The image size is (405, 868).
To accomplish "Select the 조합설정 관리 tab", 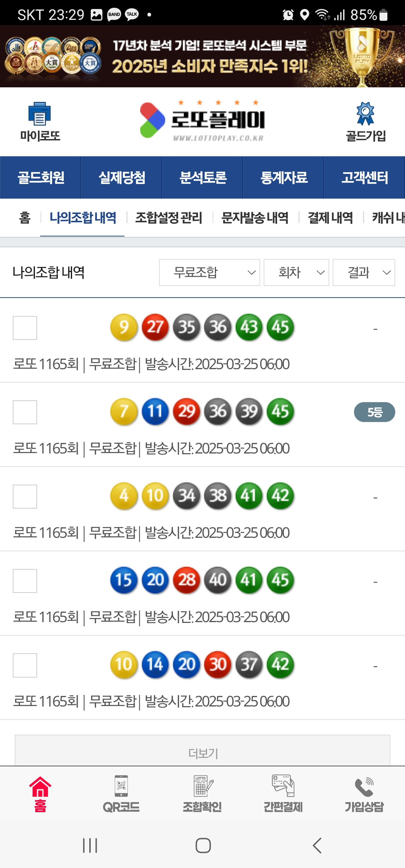I will tap(169, 218).
